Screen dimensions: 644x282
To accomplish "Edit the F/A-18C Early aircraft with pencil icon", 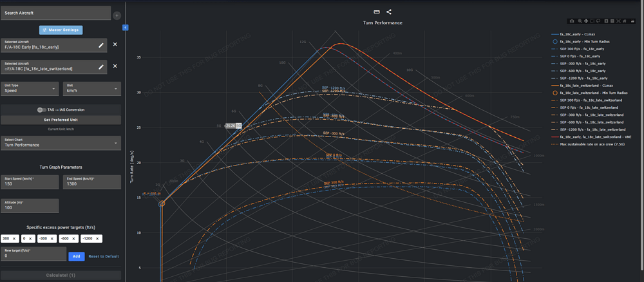I will tap(101, 45).
